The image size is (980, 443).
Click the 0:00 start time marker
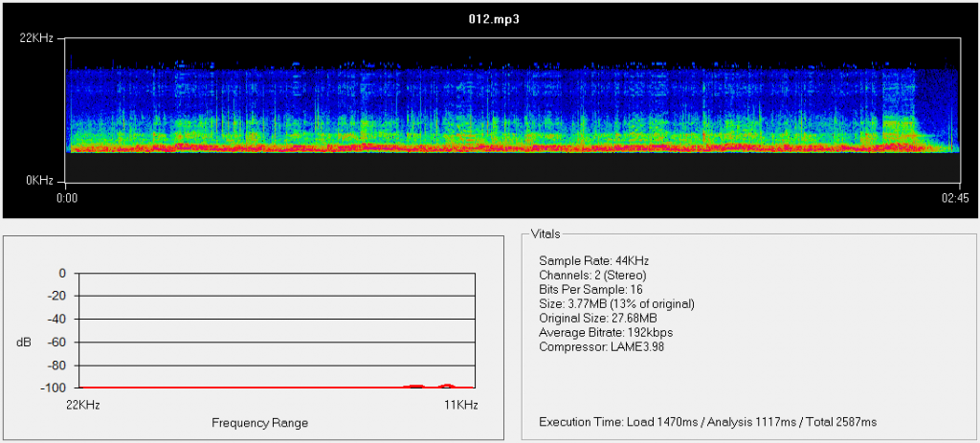[x=66, y=199]
